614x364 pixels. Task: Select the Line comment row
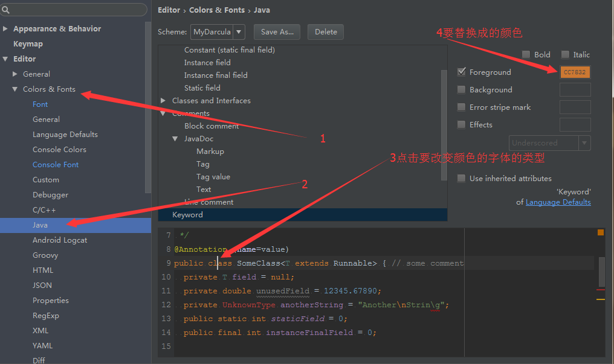pos(208,202)
